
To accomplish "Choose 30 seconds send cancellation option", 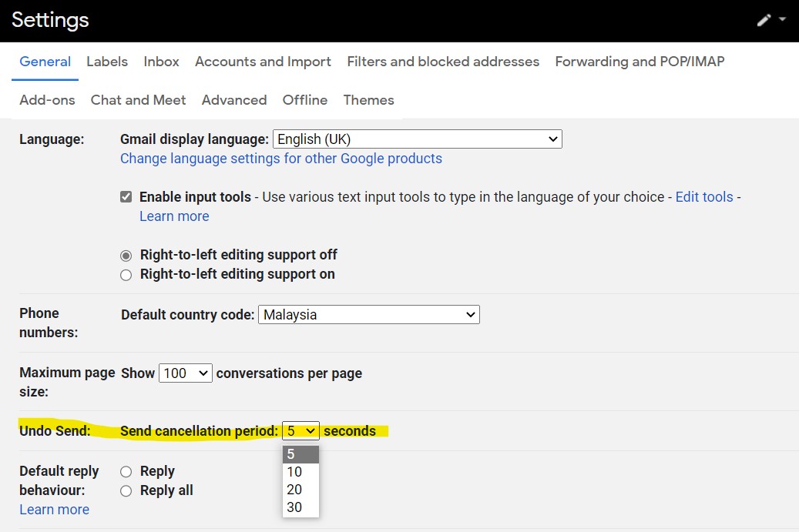I will pos(294,507).
